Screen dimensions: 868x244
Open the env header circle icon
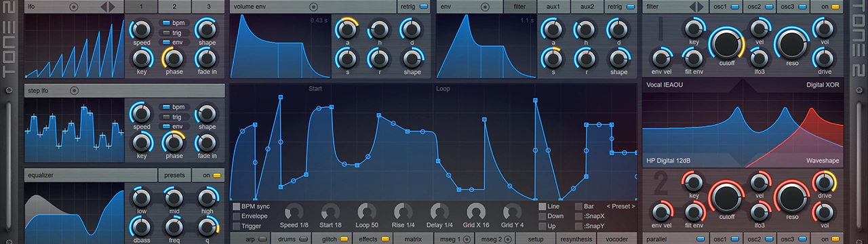(x=485, y=7)
